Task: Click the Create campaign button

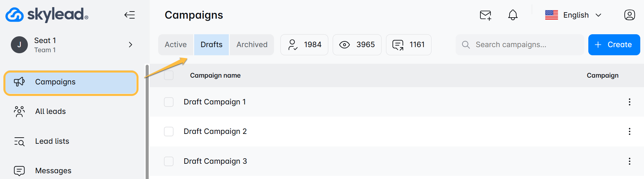Action: (614, 45)
